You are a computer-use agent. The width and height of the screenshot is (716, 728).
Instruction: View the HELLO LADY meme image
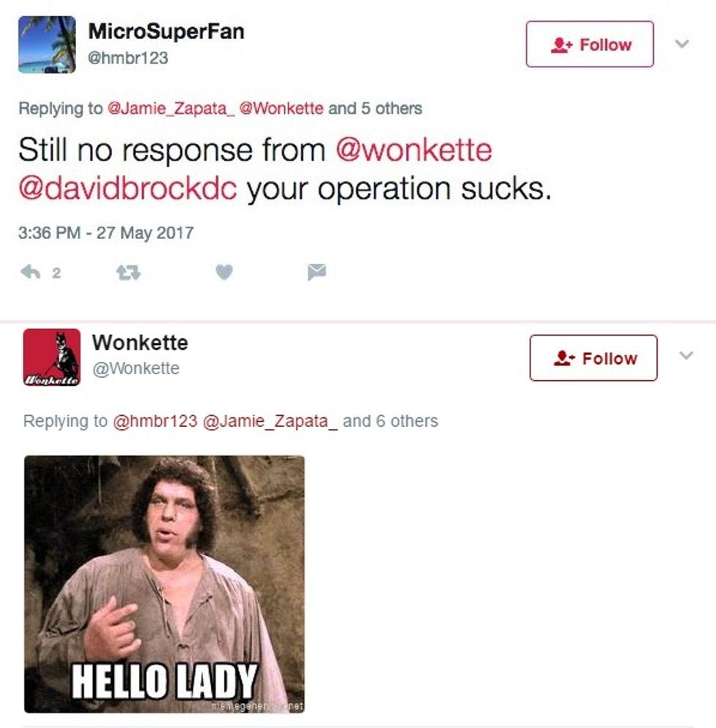[x=164, y=584]
